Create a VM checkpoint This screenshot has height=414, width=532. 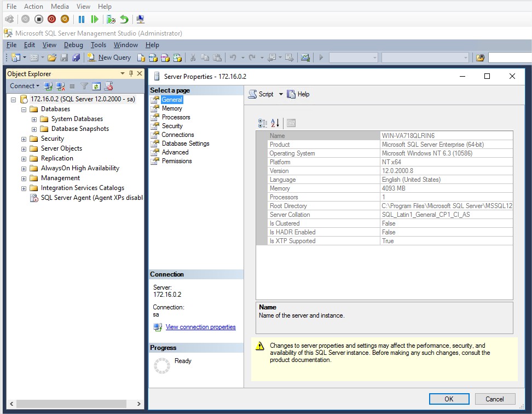(x=111, y=19)
